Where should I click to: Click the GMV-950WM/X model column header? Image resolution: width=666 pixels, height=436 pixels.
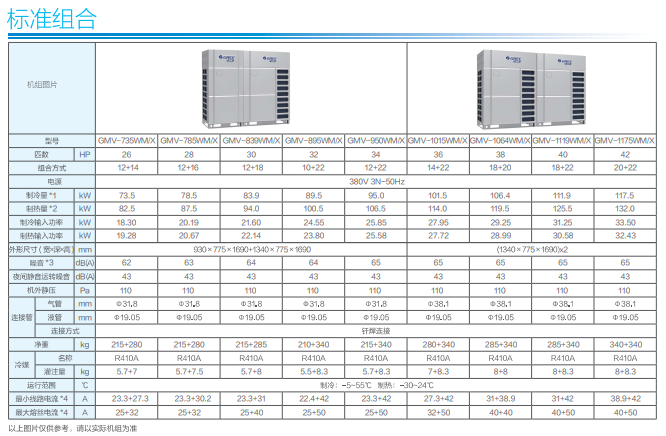pyautogui.click(x=375, y=142)
